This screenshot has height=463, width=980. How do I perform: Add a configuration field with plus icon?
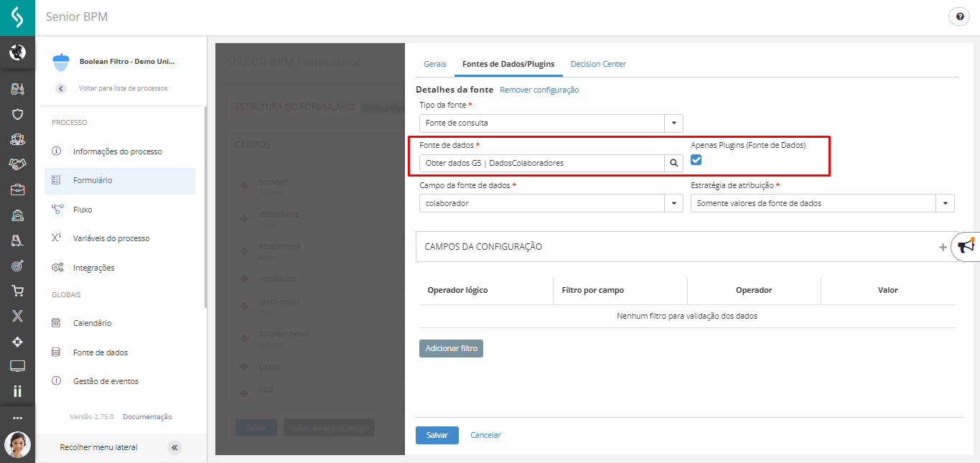[x=943, y=247]
